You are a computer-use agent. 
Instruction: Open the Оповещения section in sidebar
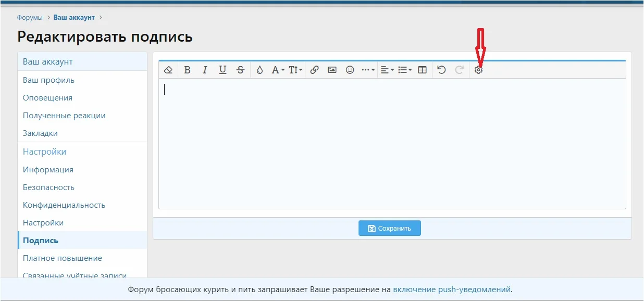[47, 97]
